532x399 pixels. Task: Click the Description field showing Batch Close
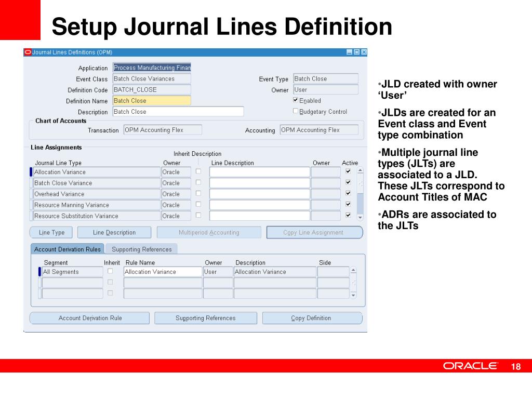point(178,112)
